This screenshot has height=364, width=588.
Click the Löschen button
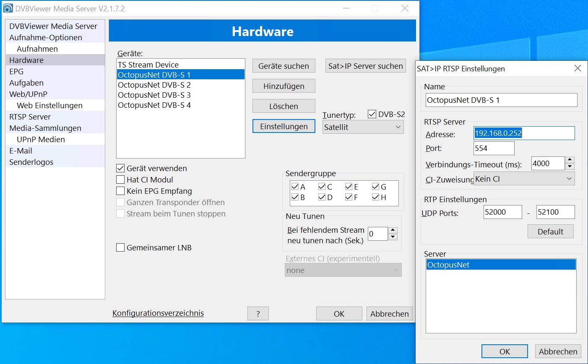pyautogui.click(x=284, y=106)
